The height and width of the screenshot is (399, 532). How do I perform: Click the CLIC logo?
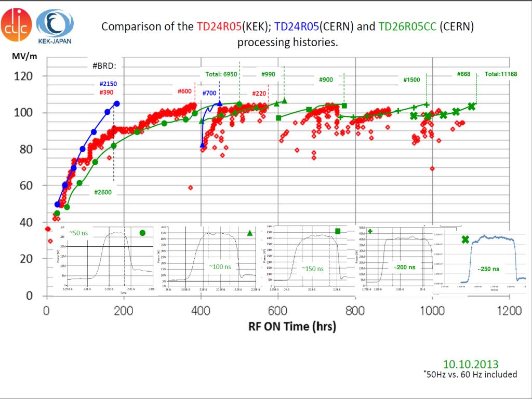pyautogui.click(x=16, y=25)
